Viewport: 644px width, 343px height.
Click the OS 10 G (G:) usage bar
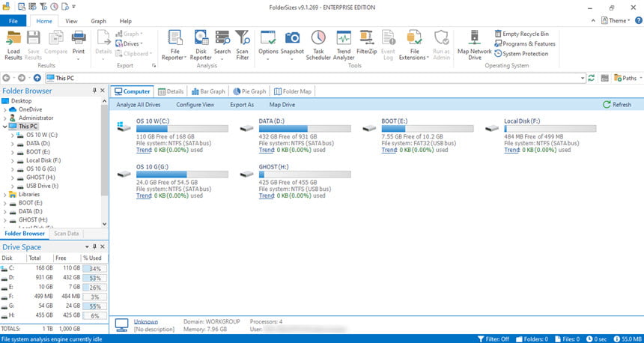click(182, 174)
